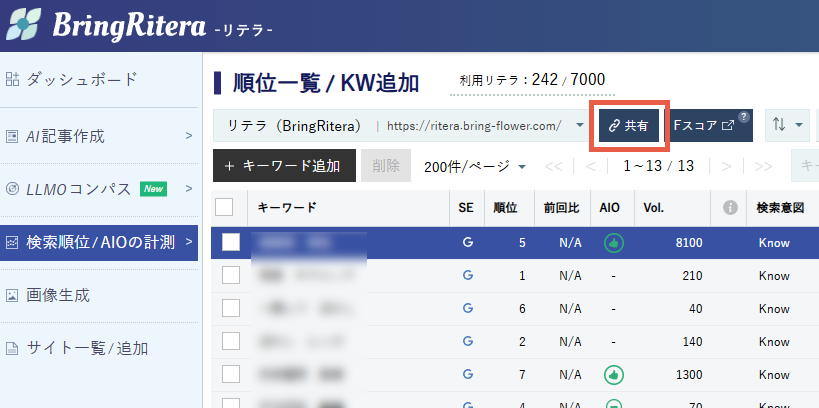
Task: Check the box for the Vol. 40 row
Action: (231, 308)
